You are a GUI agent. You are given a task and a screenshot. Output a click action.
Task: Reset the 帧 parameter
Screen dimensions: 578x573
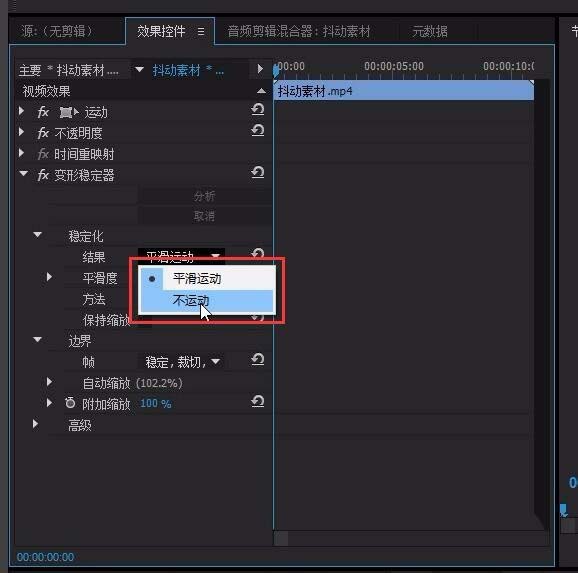[258, 360]
